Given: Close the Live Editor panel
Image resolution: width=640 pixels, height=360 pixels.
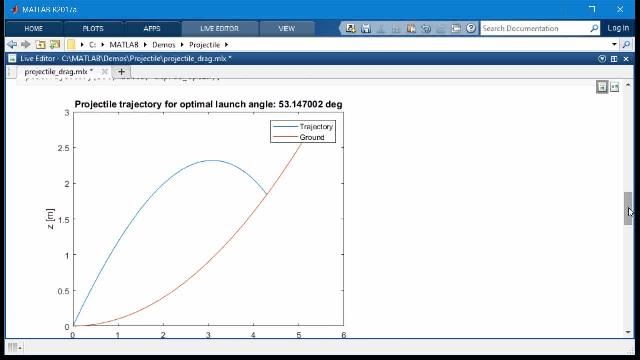Looking at the screenshot, I should click(x=626, y=59).
